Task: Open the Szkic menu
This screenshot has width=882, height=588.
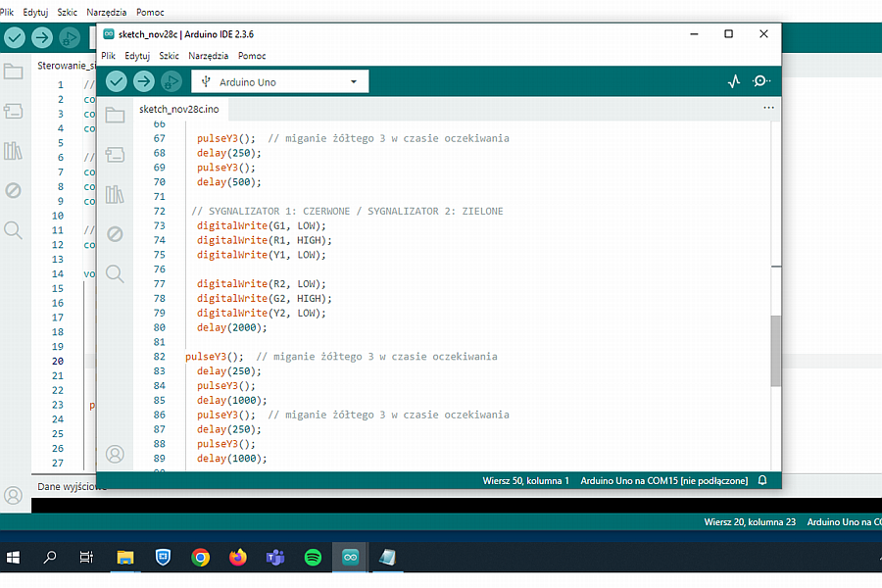Action: coord(169,56)
